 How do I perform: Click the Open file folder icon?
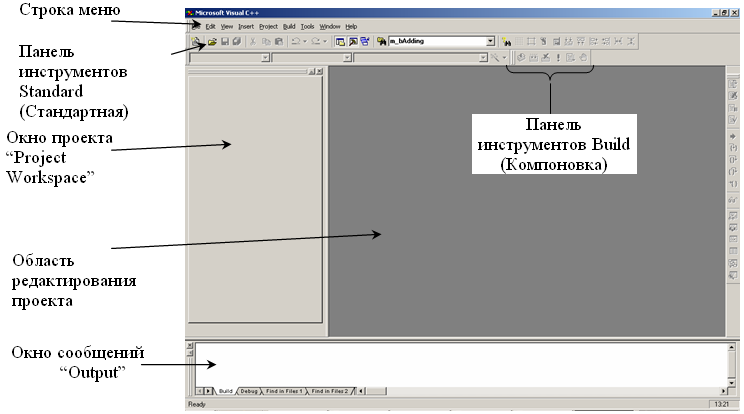[x=212, y=42]
